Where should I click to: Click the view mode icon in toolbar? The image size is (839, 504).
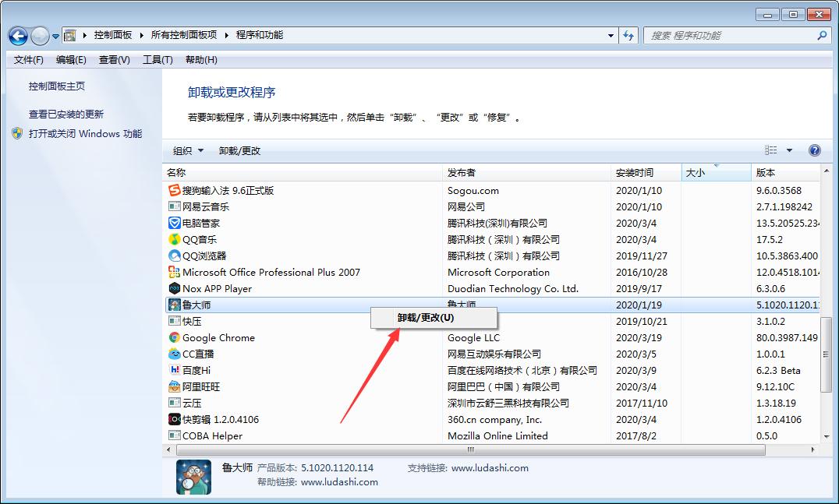[771, 150]
